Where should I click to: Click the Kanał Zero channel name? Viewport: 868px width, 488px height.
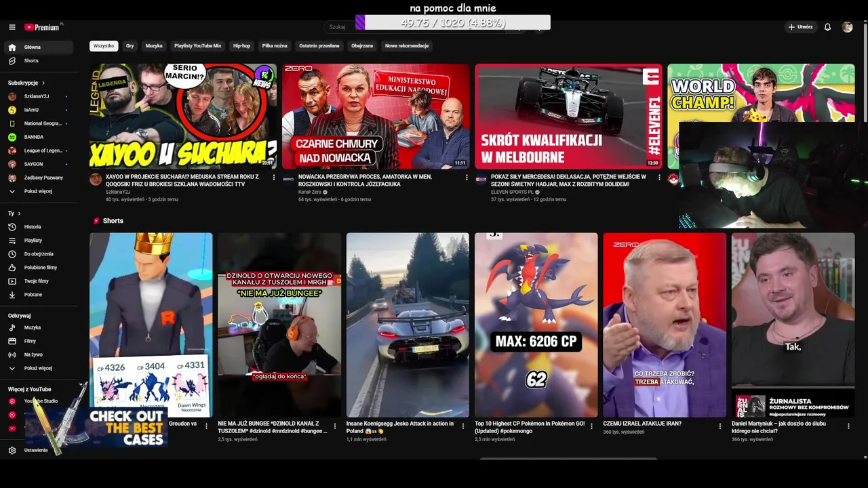click(x=309, y=192)
